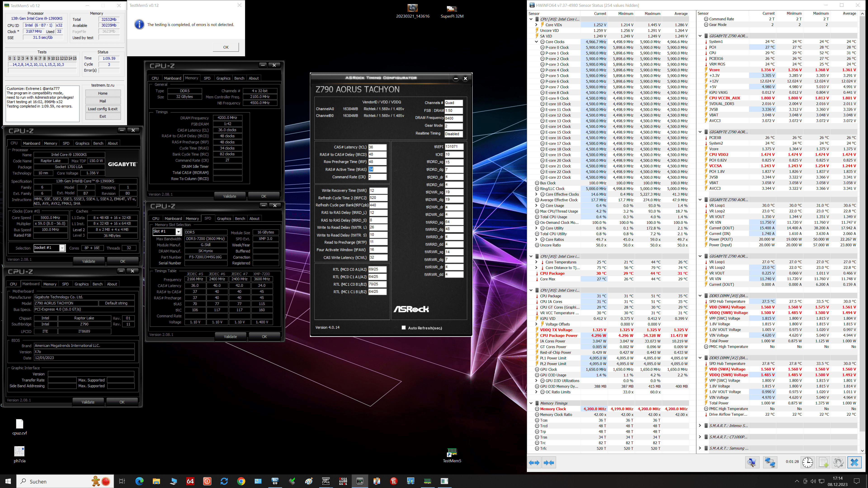This screenshot has height=488, width=868.
Task: Click HWiNFO expand columns arrows icon
Action: (x=534, y=462)
